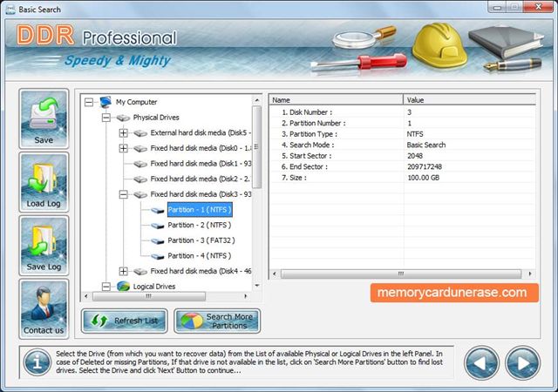Click Partition - 2 drive icon
558x392 pixels.
[x=158, y=226]
